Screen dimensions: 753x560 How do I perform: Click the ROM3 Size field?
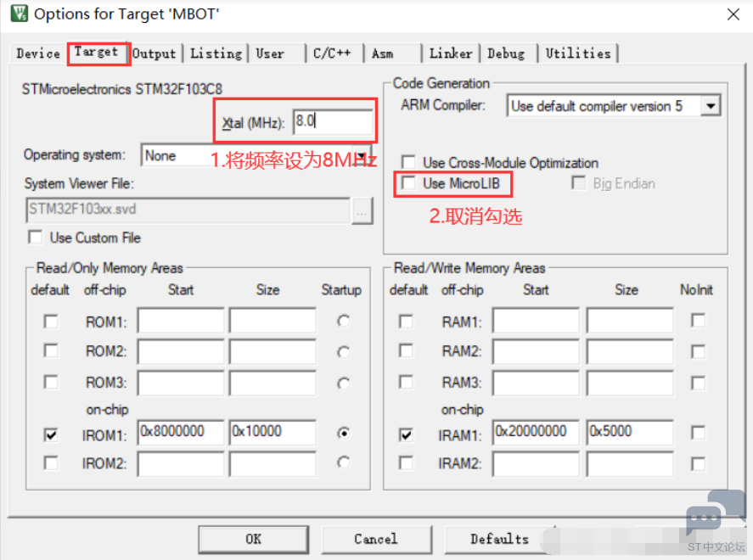273,383
